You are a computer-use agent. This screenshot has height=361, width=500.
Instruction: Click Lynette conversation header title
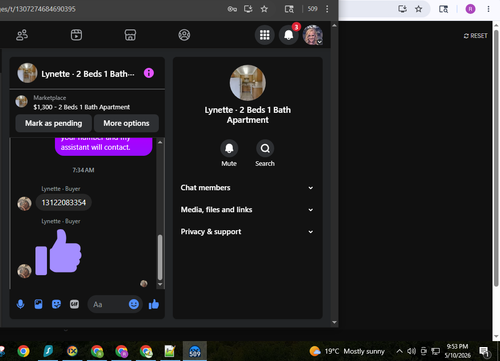[x=88, y=74]
